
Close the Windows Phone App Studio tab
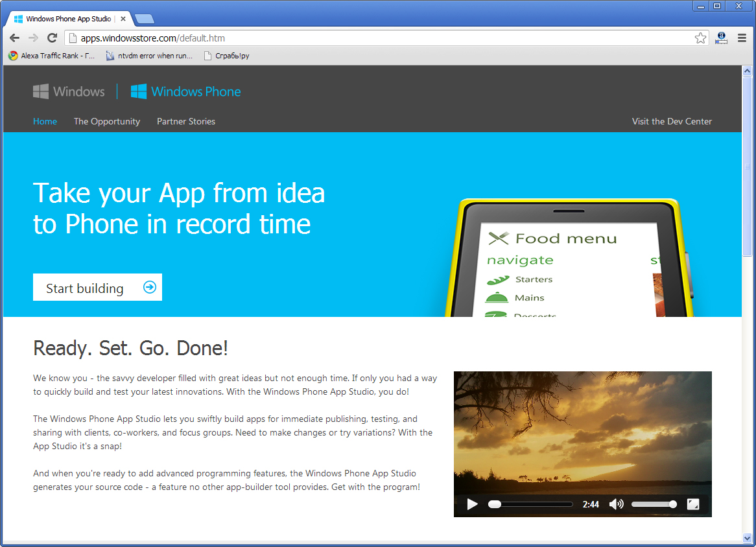123,19
